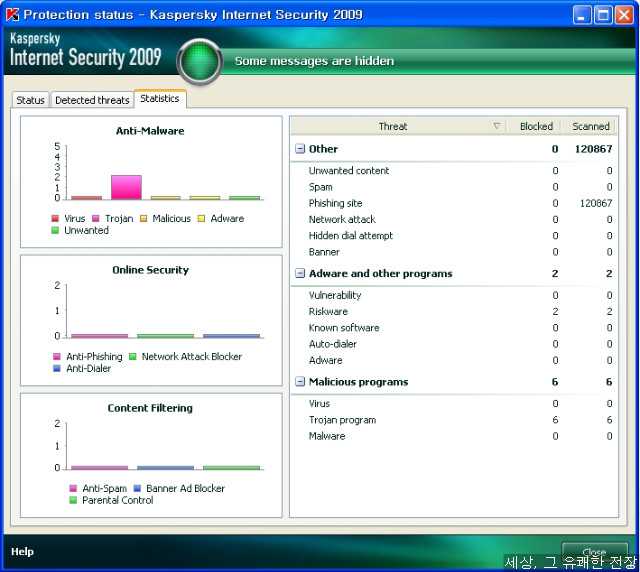Viewport: 640px width, 572px height.
Task: Click the blue Banner Ad Blocker swatch
Action: coord(137,488)
